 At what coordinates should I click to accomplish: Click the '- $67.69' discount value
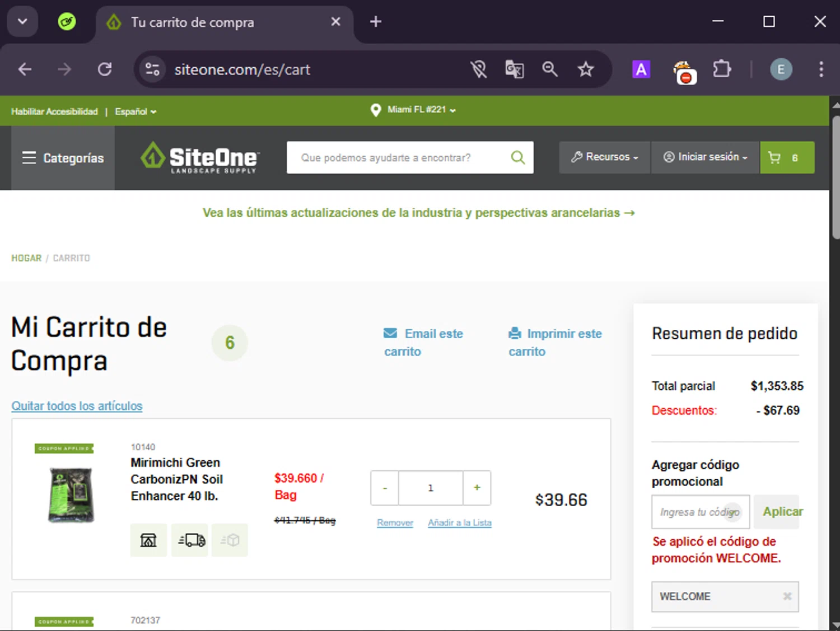tap(778, 410)
